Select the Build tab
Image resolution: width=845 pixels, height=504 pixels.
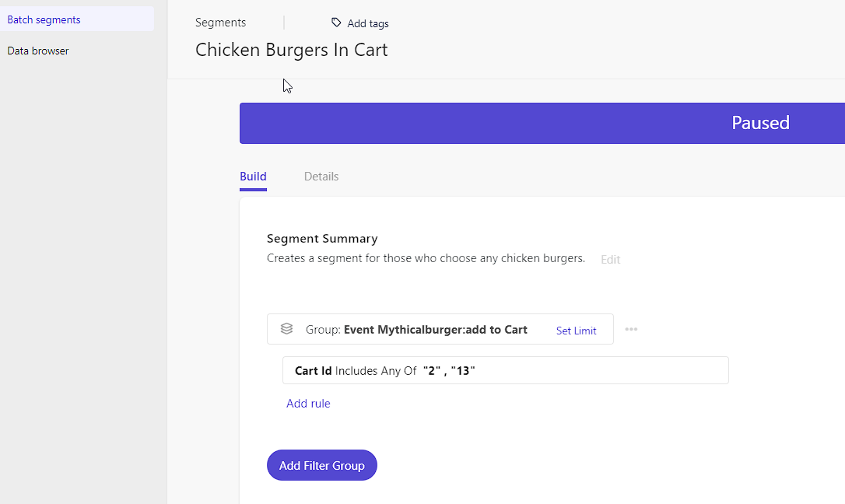click(x=253, y=177)
